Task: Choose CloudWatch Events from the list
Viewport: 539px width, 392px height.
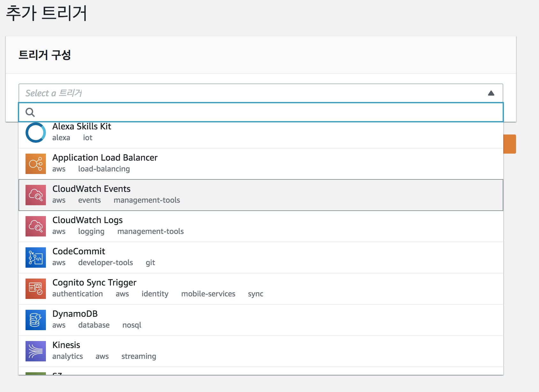Action: click(x=261, y=195)
